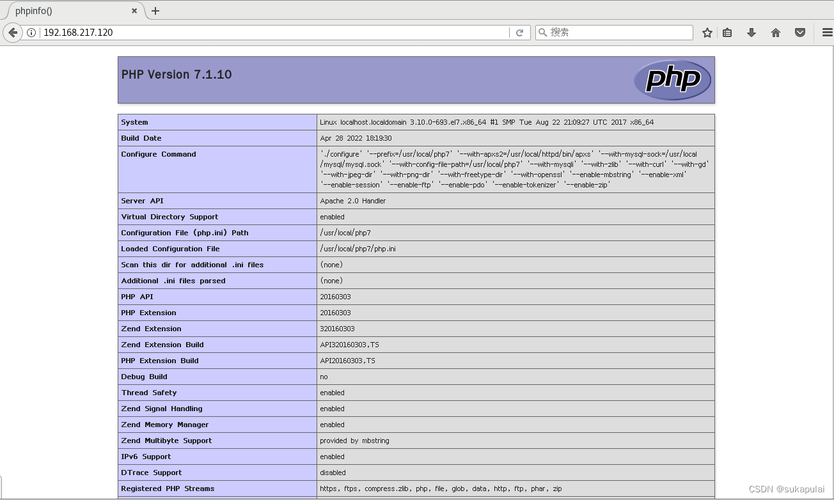Click the Virtual Directory Support label
Image resolution: width=834 pixels, height=500 pixels.
[x=170, y=217]
